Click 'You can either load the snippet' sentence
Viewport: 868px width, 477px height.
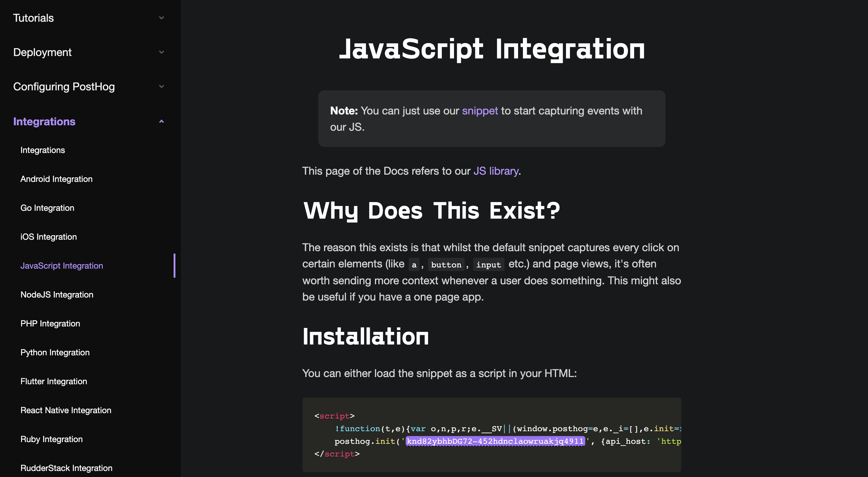439,374
